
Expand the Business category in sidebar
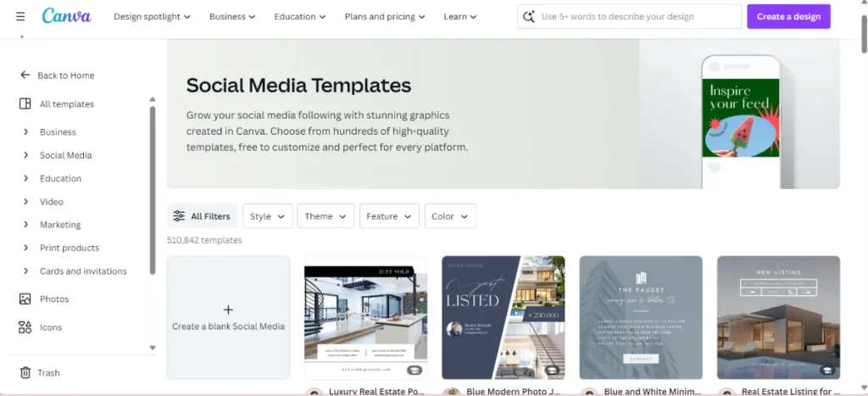point(25,131)
